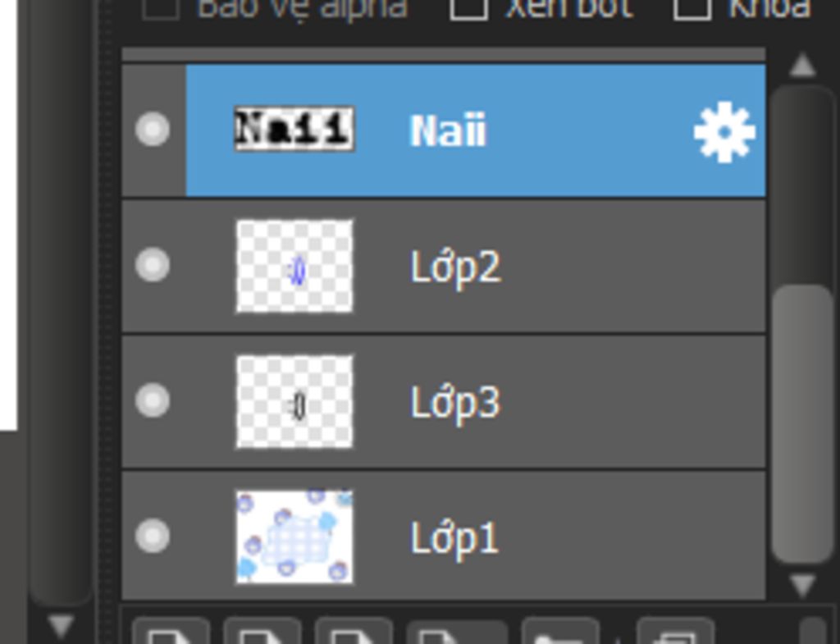The height and width of the screenshot is (644, 840).
Task: Click the layer list scroll up arrow
Action: (x=802, y=66)
